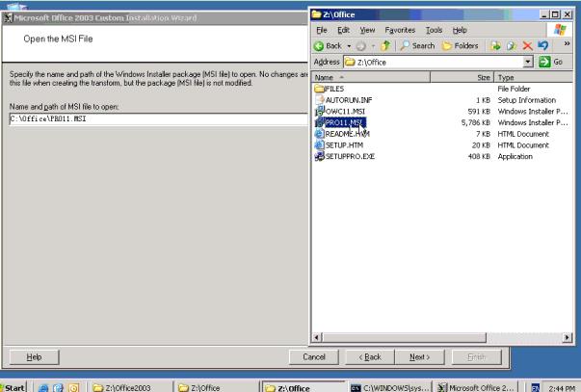
Task: Click the Explorer Forward arrow icon
Action: pyautogui.click(x=361, y=46)
